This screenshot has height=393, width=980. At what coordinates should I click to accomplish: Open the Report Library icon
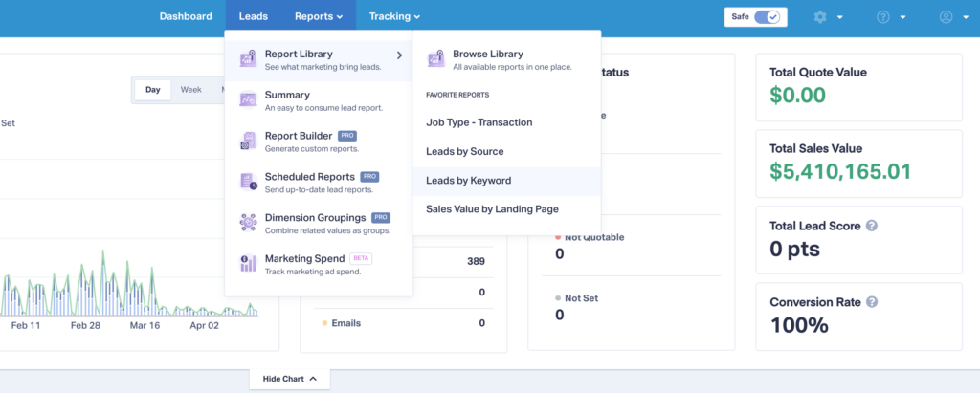click(x=248, y=58)
